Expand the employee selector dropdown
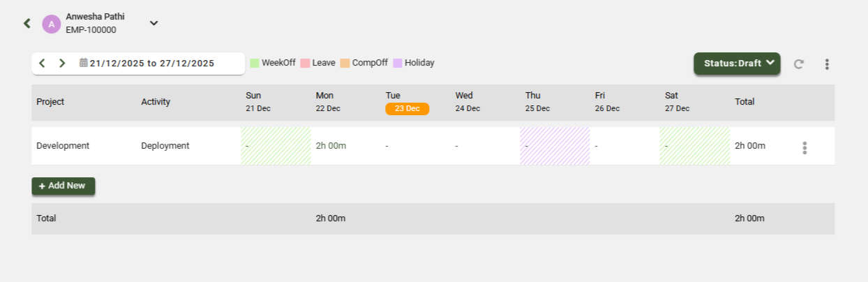The height and width of the screenshot is (282, 868). coord(154,23)
